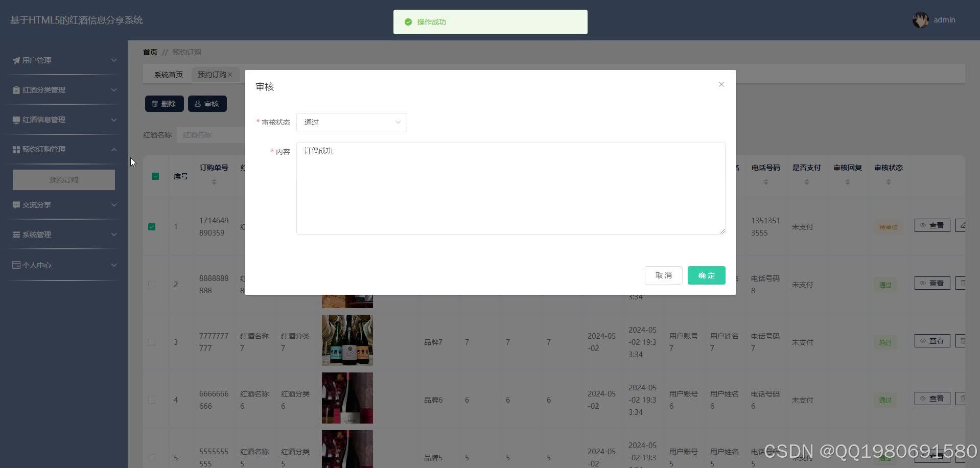
Task: Click the 通过 status tag in row 2
Action: click(885, 285)
